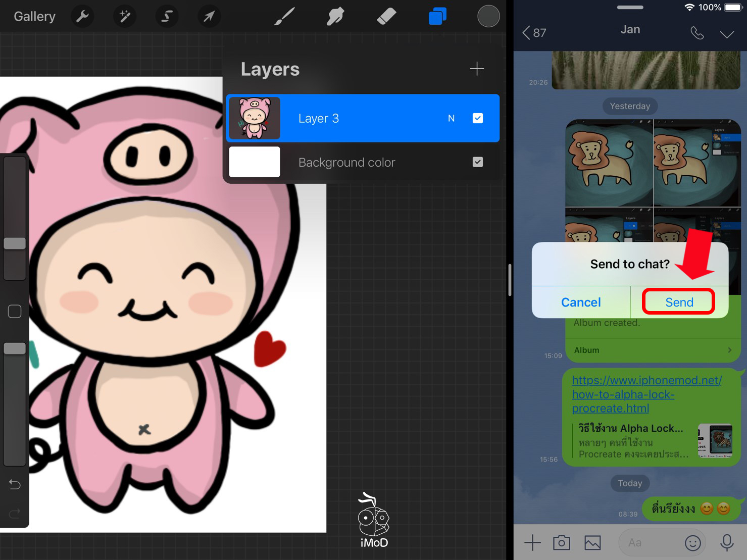Tap the square modifier button on sidebar
The image size is (747, 560).
tap(15, 312)
